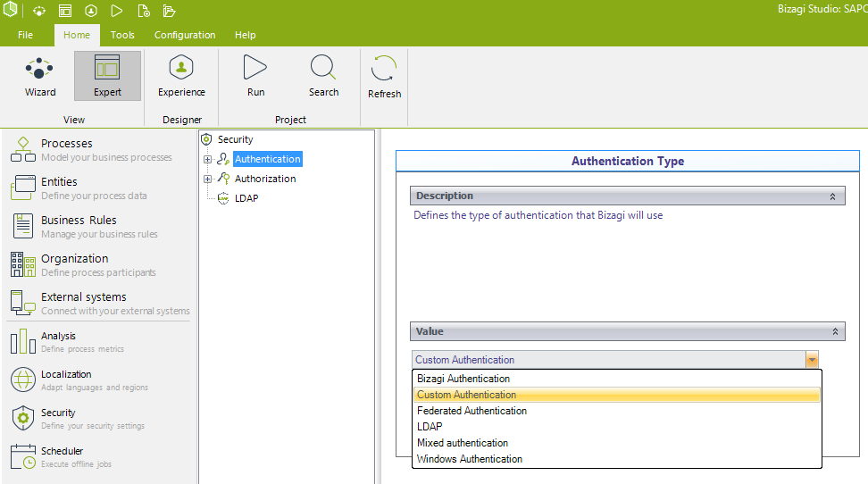
Task: Select the Security root tree label
Action: 235,139
